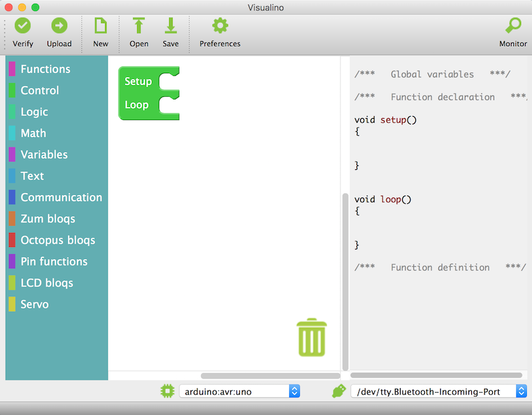Launch the serial Monitor magnifier icon
The height and width of the screenshot is (415, 532).
513,26
